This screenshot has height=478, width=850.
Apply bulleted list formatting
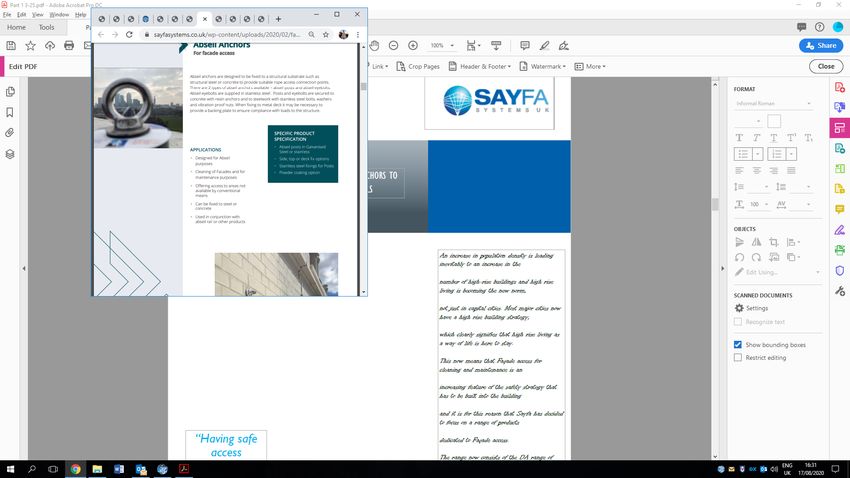point(743,154)
